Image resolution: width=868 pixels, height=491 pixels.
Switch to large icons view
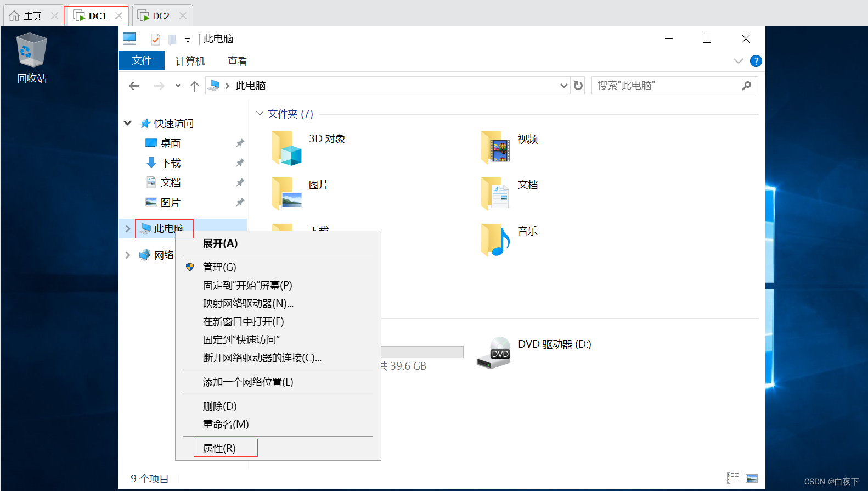pos(752,478)
